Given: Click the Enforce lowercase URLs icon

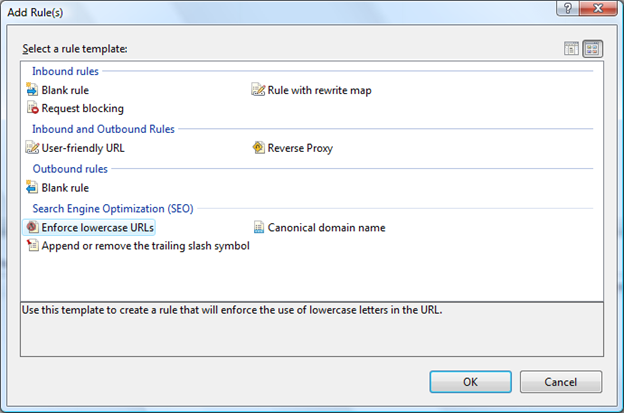Looking at the screenshot, I should coord(31,227).
